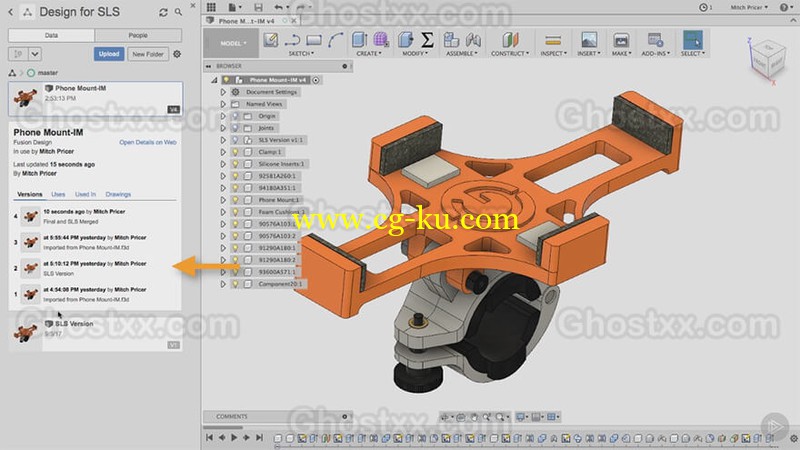Open the Uses tab
Screen dimensions: 800x450
(58, 194)
